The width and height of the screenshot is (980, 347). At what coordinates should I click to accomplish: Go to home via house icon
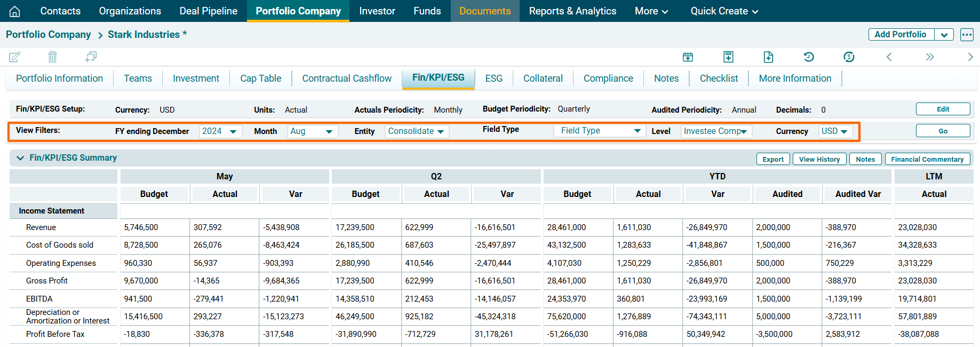(15, 11)
